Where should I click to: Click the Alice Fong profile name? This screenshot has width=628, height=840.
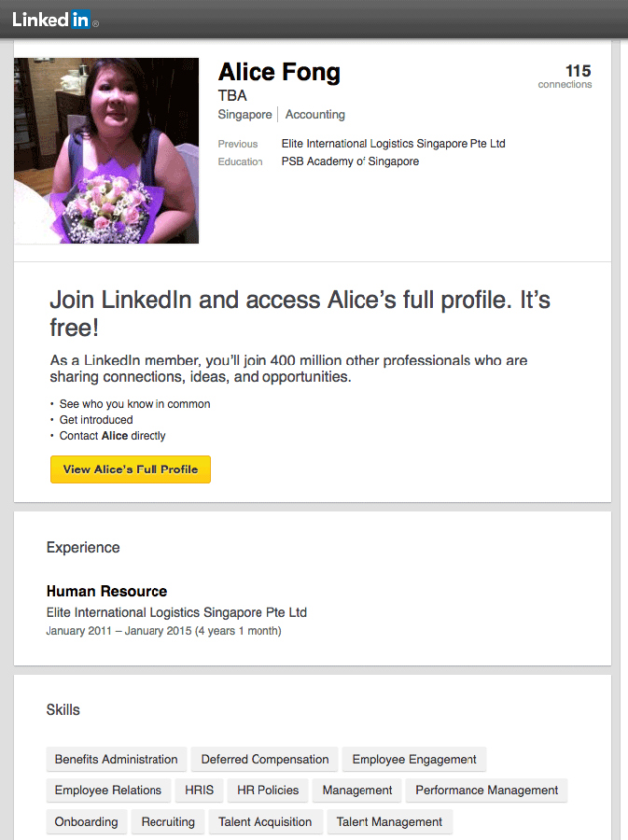click(x=279, y=73)
